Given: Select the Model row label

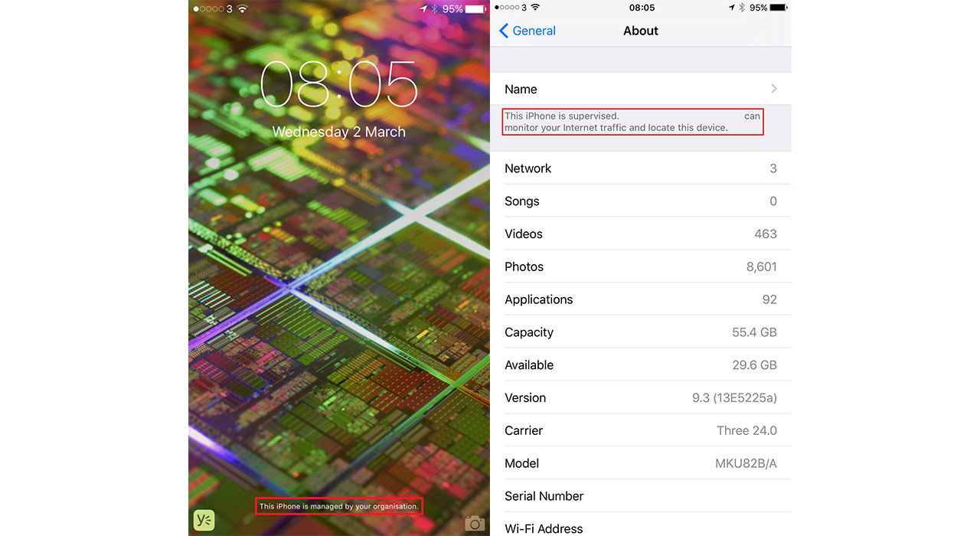Looking at the screenshot, I should pos(522,464).
